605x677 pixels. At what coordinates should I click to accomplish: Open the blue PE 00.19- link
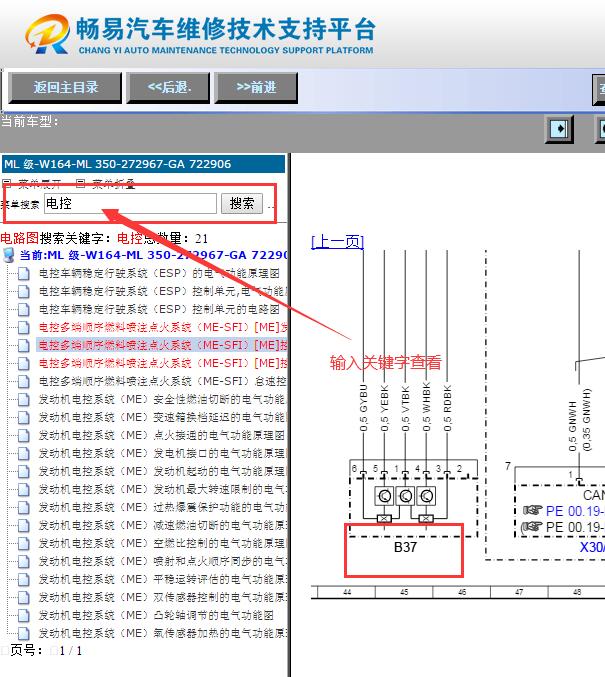pyautogui.click(x=575, y=511)
